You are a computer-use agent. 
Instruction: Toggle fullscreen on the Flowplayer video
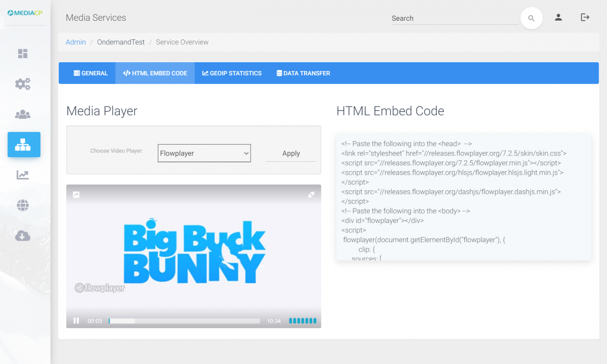(x=311, y=194)
